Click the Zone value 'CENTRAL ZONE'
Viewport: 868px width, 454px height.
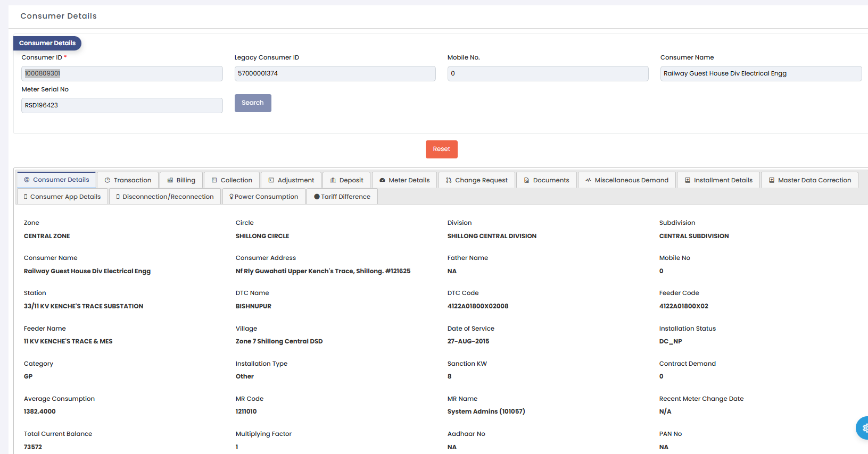(47, 236)
